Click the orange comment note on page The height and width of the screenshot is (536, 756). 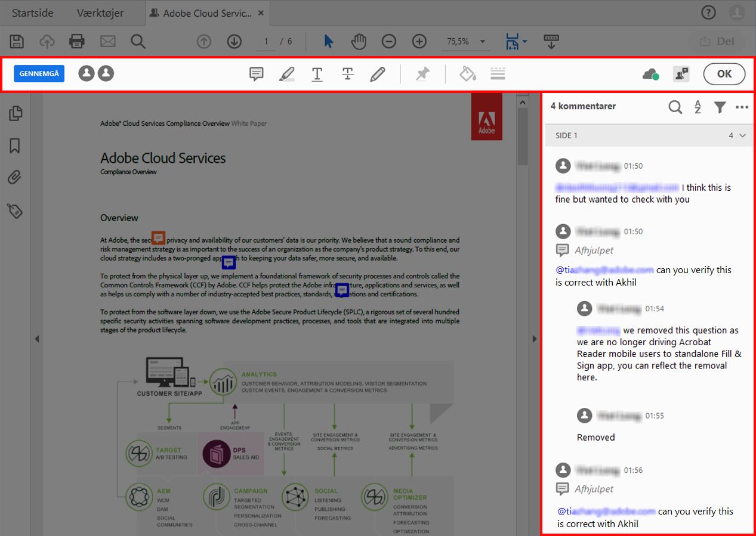(158, 238)
